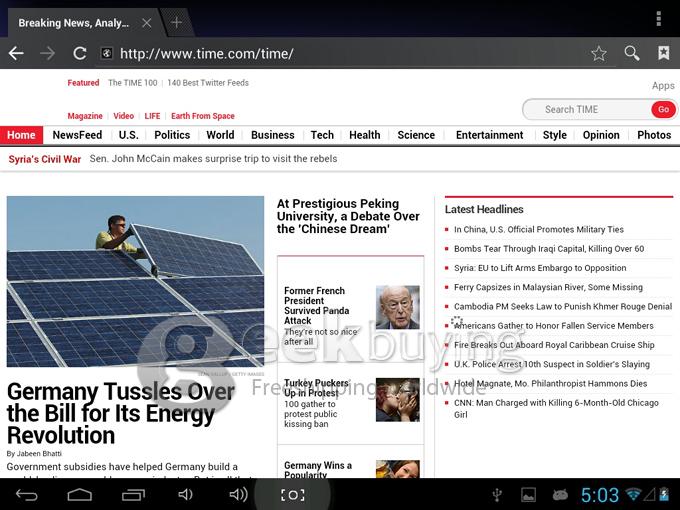Click the Video link
680x510 pixels.
(124, 116)
